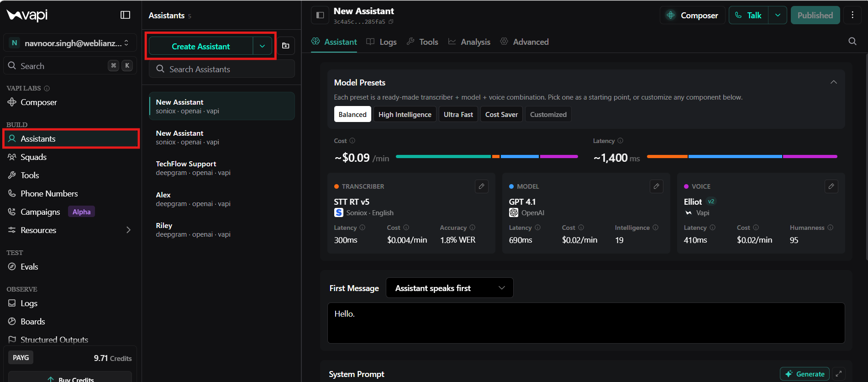Image resolution: width=868 pixels, height=382 pixels.
Task: Click the First Message text area
Action: click(x=586, y=323)
